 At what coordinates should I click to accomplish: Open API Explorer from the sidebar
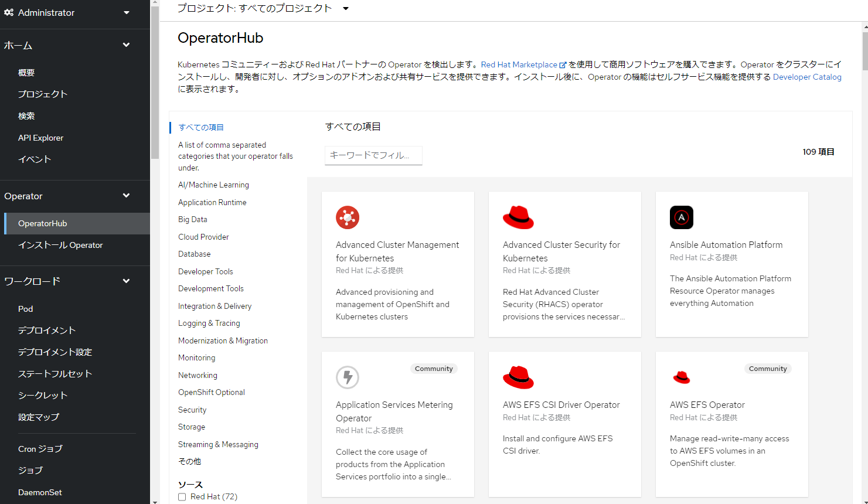(x=40, y=137)
